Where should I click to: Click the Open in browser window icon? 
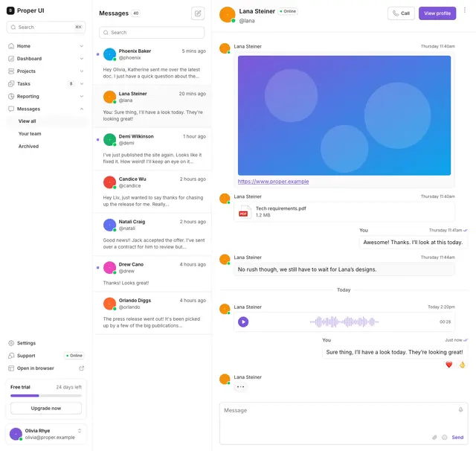coord(11,368)
